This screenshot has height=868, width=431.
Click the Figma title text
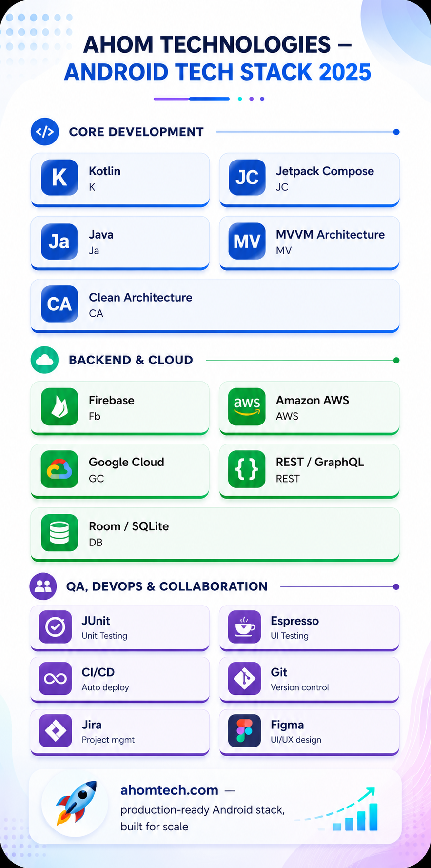tap(287, 725)
